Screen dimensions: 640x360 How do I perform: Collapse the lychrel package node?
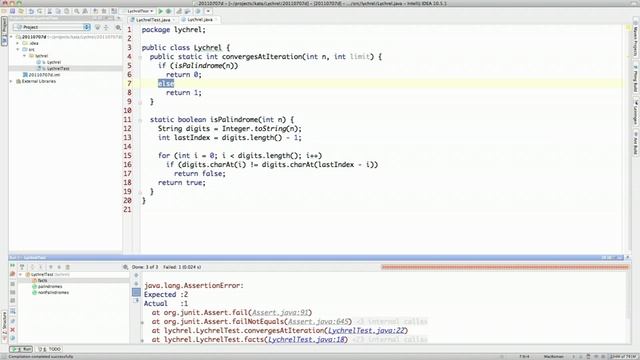pos(24,56)
